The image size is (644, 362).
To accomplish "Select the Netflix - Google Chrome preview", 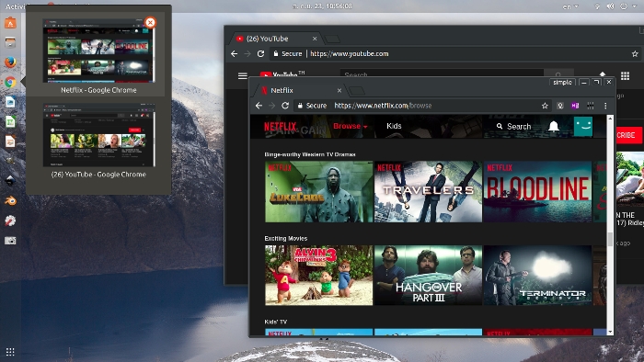I will (x=98, y=55).
